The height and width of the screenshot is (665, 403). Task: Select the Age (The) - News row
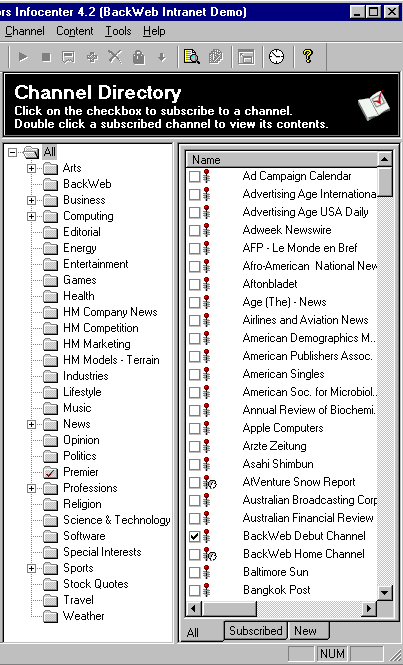282,302
